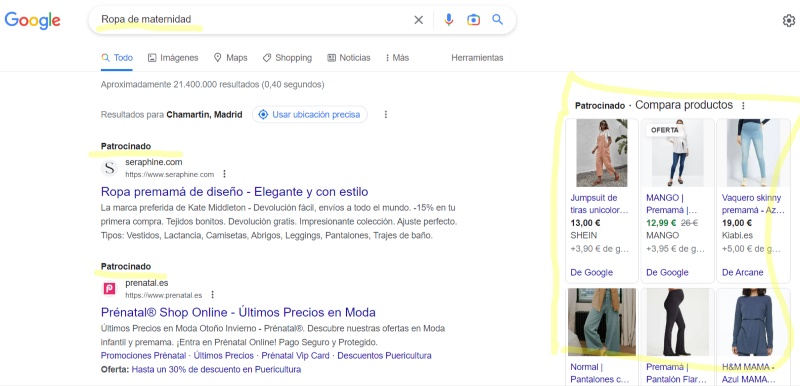This screenshot has height=386, width=800.
Task: Select the Todo tab
Action: (x=117, y=58)
